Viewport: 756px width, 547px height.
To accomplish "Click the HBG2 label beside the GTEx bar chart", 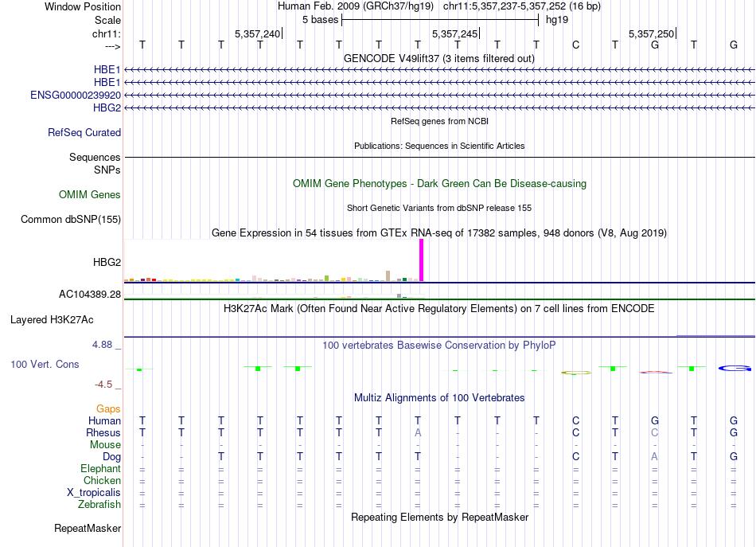I will 107,262.
